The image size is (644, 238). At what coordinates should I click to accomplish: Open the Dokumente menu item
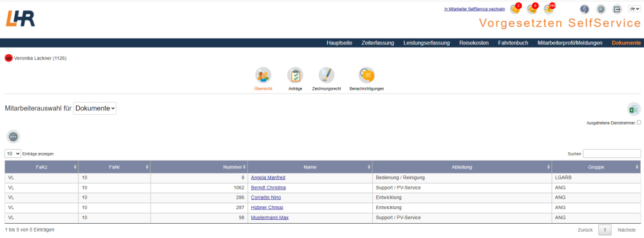point(626,43)
